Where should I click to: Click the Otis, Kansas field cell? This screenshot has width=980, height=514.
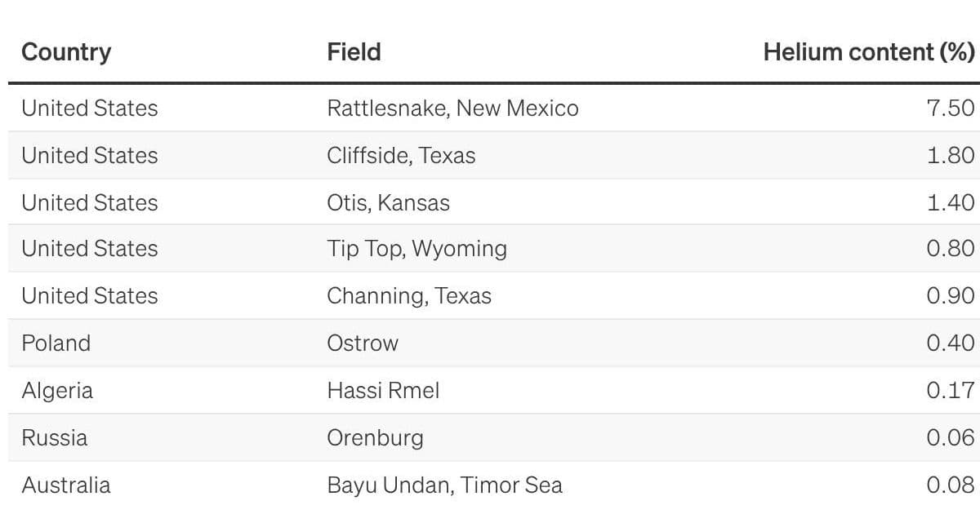click(x=388, y=202)
